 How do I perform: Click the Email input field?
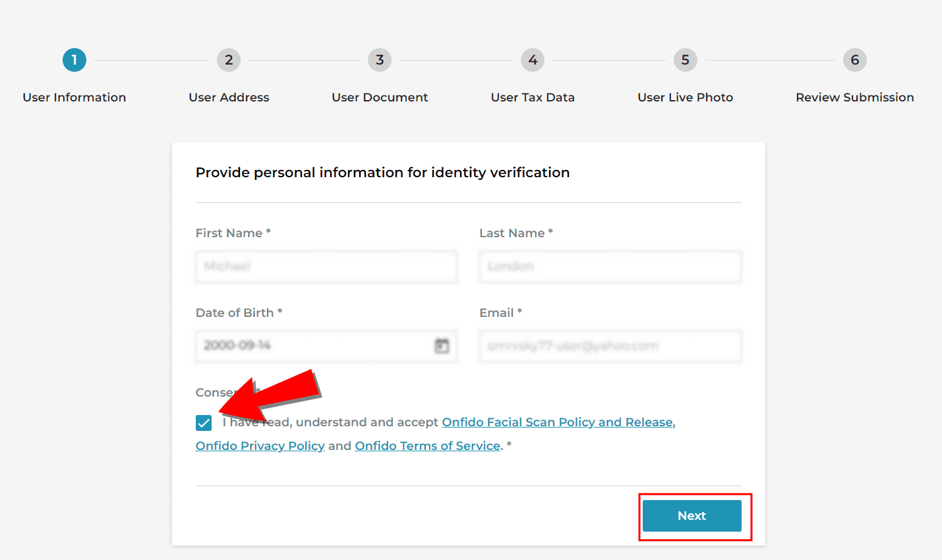coord(610,346)
